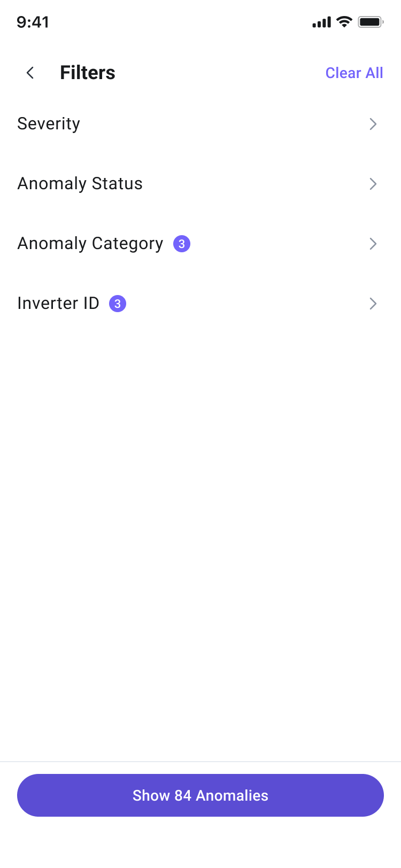This screenshot has height=868, width=401.
Task: Tap the Clear All link
Action: click(x=354, y=73)
